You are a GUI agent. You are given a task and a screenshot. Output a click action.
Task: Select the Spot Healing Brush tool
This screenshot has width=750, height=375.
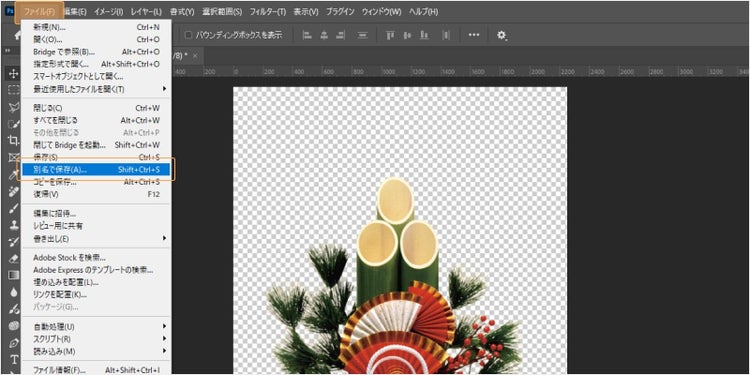coord(13,191)
